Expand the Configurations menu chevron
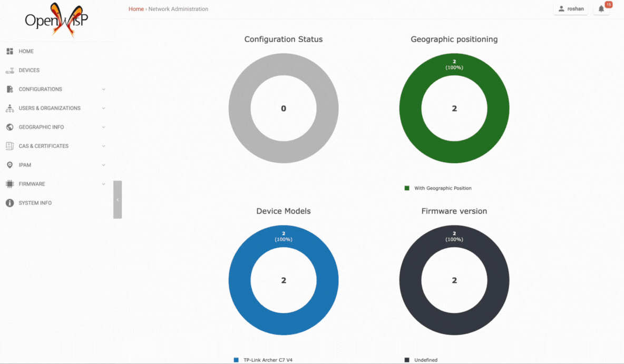 pyautogui.click(x=103, y=89)
